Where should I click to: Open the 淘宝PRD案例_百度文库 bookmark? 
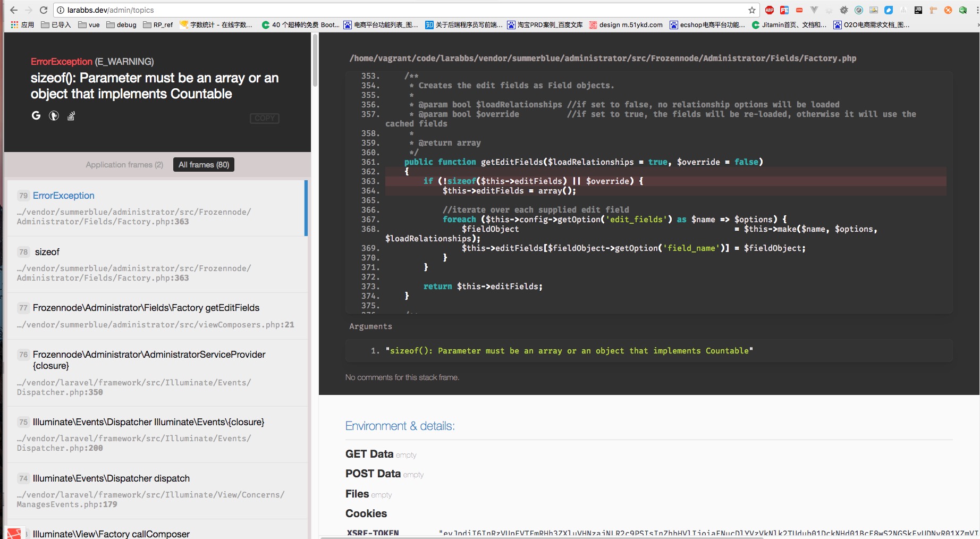pyautogui.click(x=545, y=24)
